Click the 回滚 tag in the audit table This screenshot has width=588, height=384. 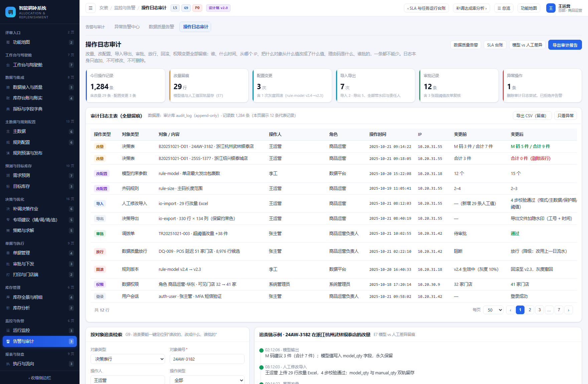click(x=100, y=269)
